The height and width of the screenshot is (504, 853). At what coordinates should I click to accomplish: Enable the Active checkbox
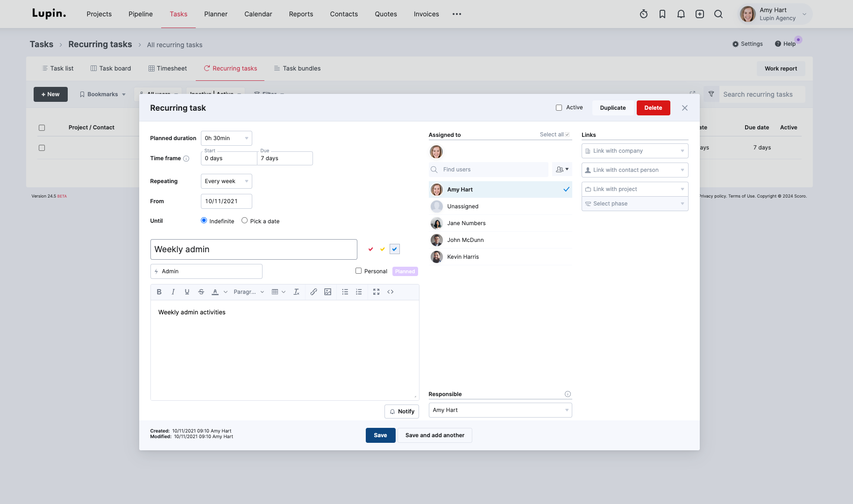(559, 108)
